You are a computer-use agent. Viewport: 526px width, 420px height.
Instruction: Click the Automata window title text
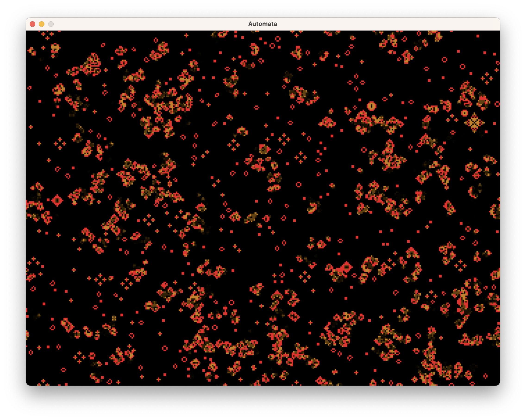coord(263,24)
